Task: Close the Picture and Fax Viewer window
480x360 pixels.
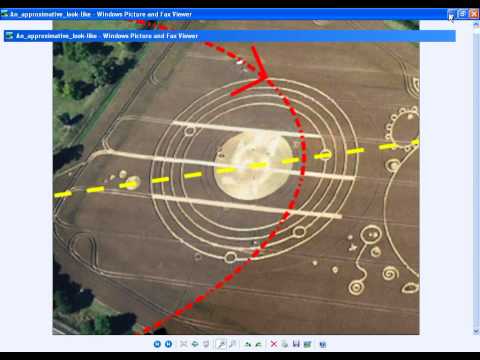Action: [474, 14]
